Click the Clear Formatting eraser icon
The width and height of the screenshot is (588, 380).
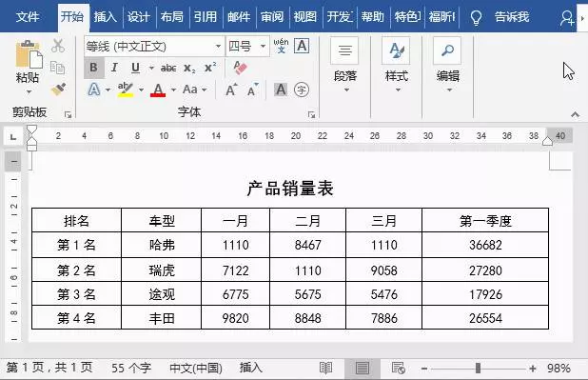click(x=240, y=68)
